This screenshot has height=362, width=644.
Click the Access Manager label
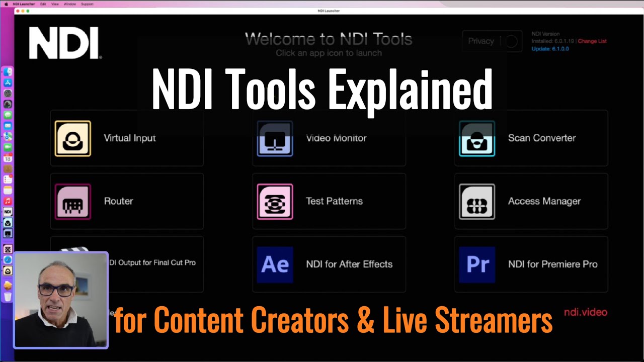point(544,201)
